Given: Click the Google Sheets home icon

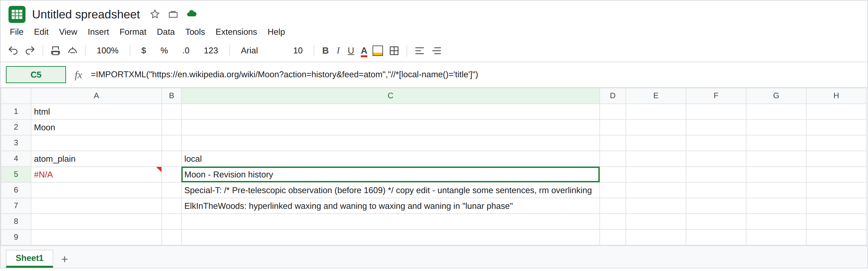Looking at the screenshot, I should [17, 14].
